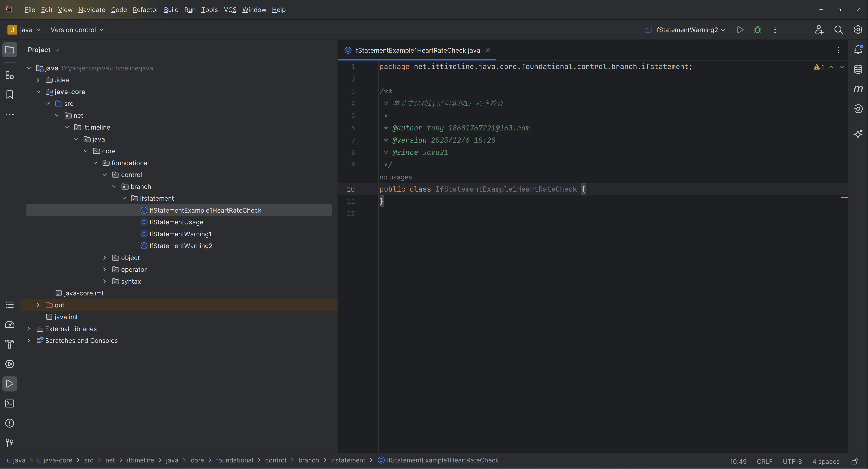Select IfStatementWarning1 class in tree
This screenshot has height=469, width=868.
tap(181, 234)
